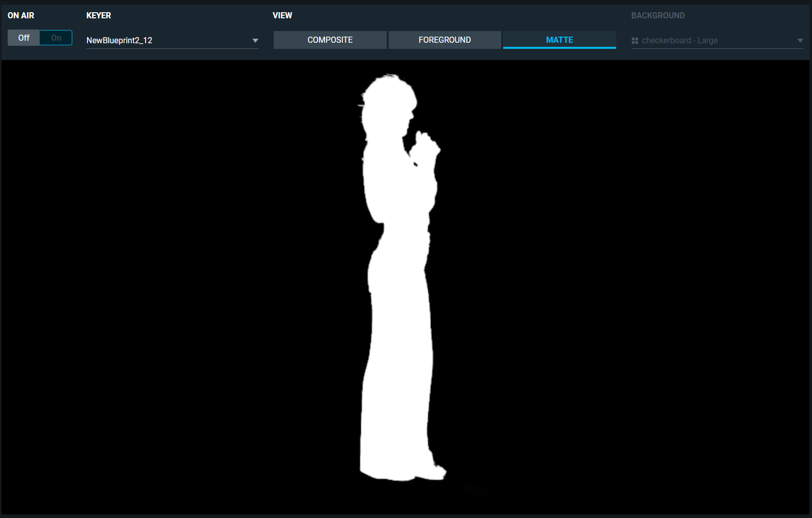The height and width of the screenshot is (518, 812).
Task: Click the keyer dropdown arrow
Action: tap(255, 41)
